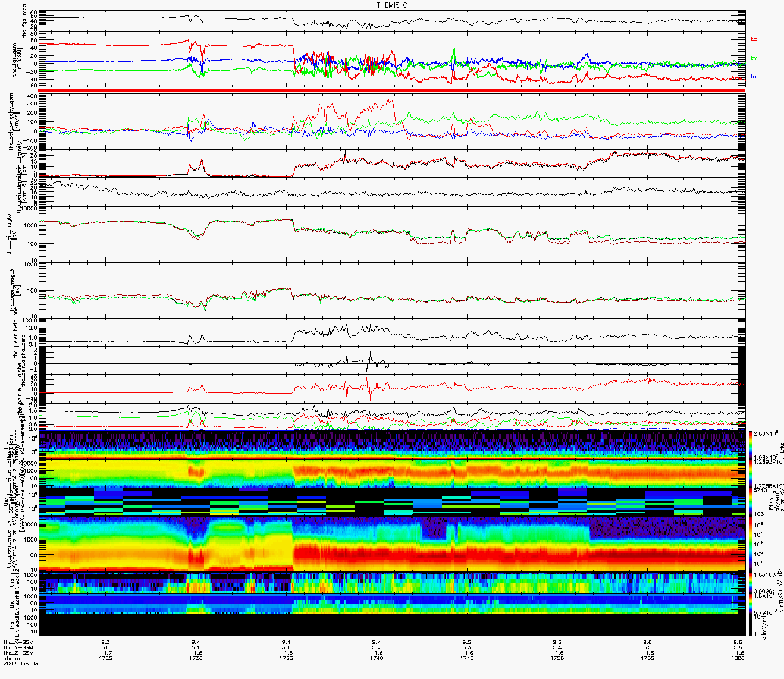Click the '5.6' Y-GSM value above 1800
Viewport: 784px width, 679px height.
coord(738,647)
